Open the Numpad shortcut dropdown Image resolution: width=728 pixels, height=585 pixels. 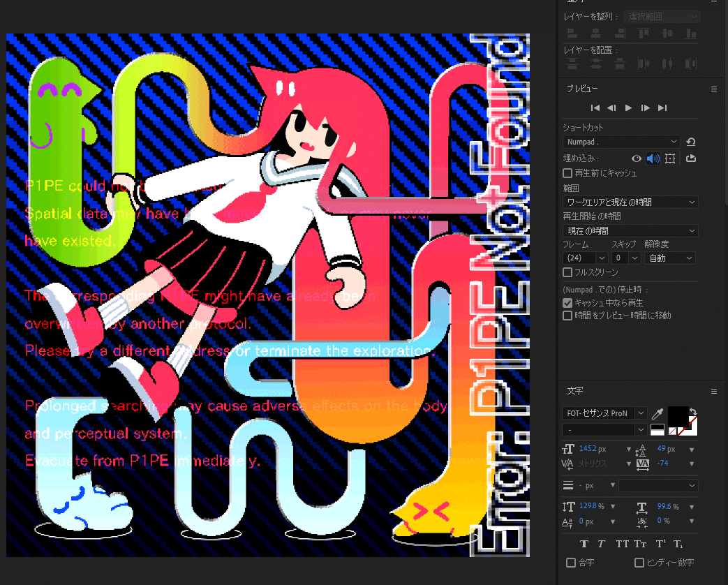tap(620, 141)
